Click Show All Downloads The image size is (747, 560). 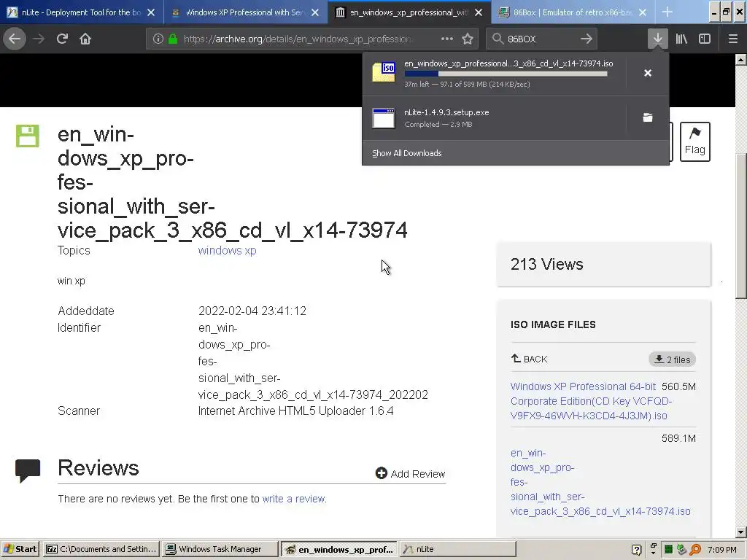pos(407,153)
